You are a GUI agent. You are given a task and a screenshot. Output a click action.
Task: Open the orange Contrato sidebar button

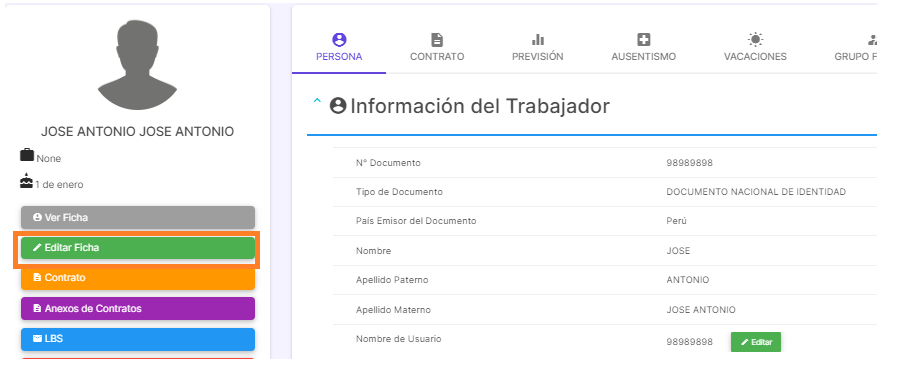[138, 278]
